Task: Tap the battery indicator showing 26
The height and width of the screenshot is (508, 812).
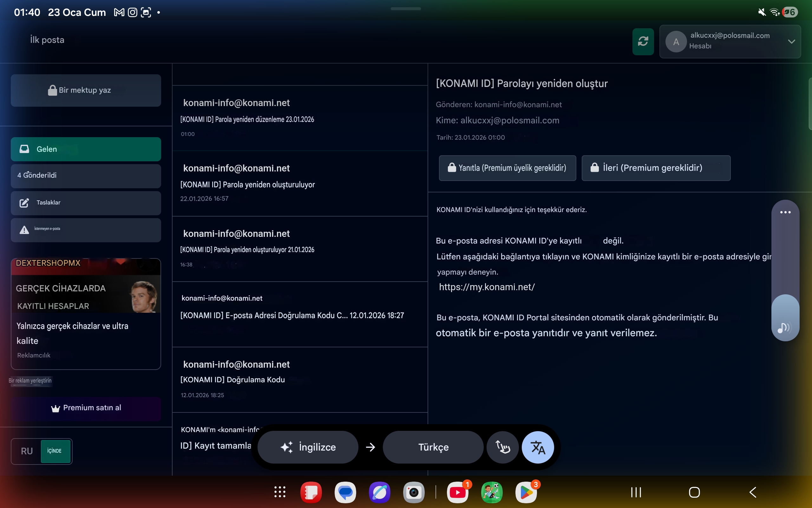Action: [790, 12]
